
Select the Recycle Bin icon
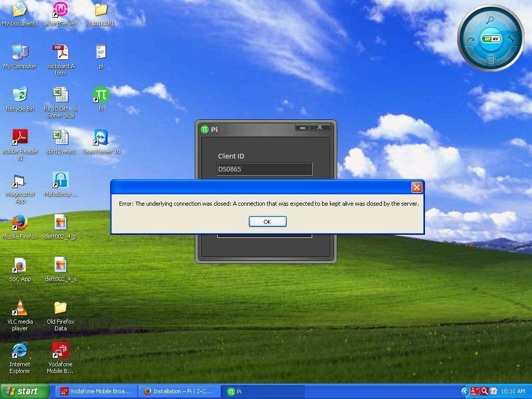pos(20,99)
